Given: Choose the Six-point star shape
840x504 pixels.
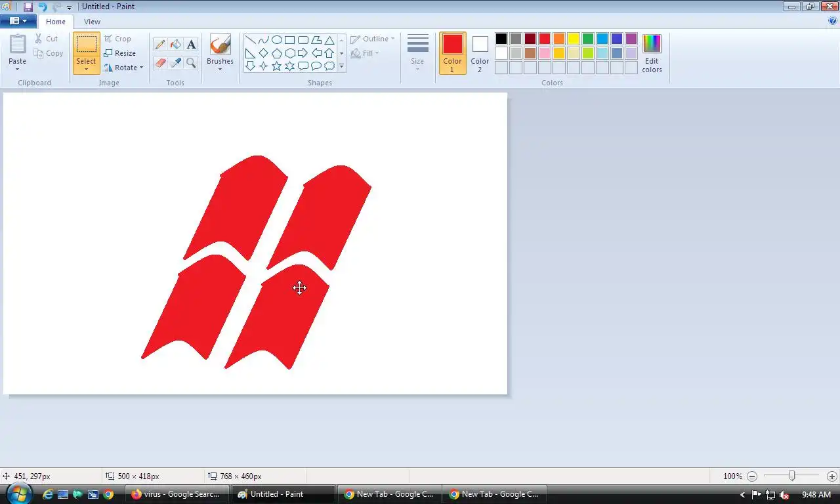Looking at the screenshot, I should point(289,66).
